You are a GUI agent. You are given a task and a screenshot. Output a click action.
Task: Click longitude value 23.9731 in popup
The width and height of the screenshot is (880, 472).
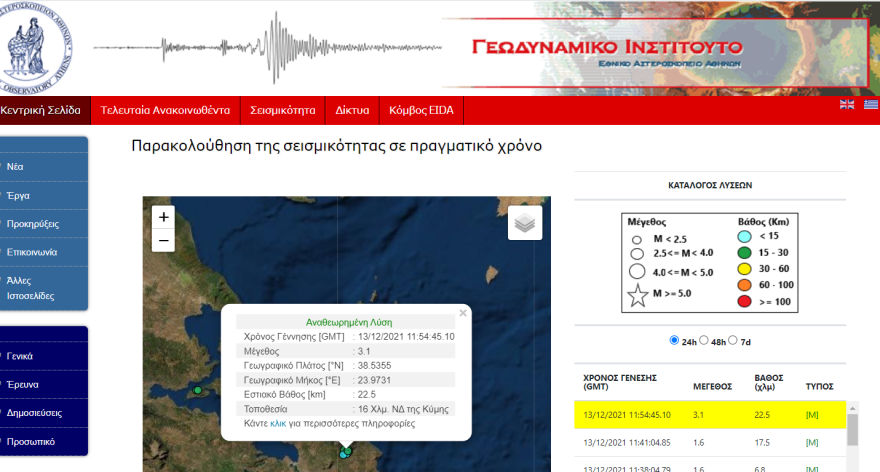pos(374,380)
